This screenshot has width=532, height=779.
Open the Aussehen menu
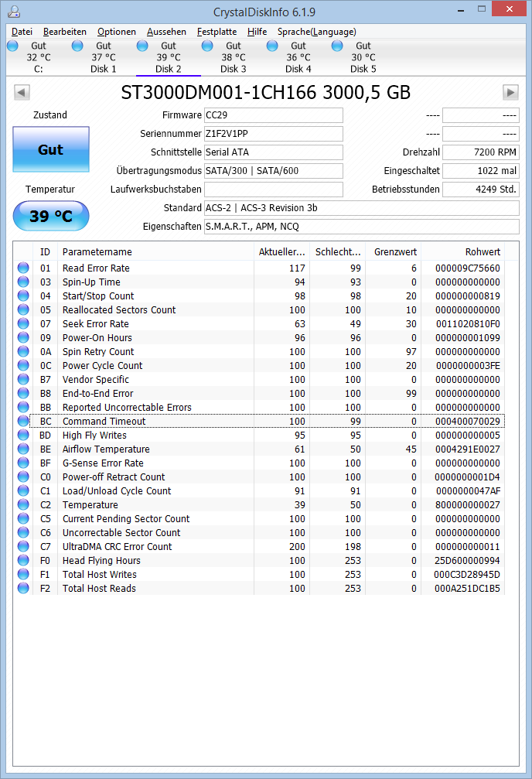click(166, 32)
